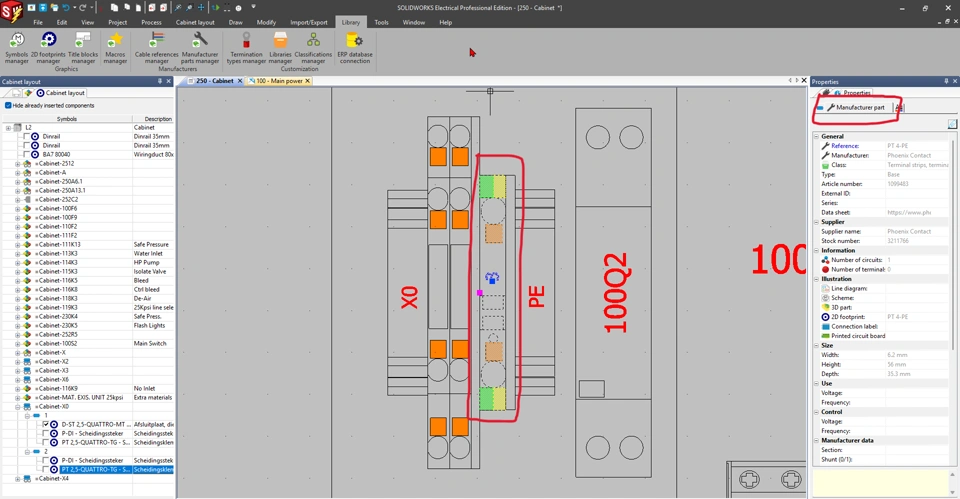
Task: Check PT 2,5-QUATTRO-TG checkbox under group 1
Action: pyautogui.click(x=46, y=442)
